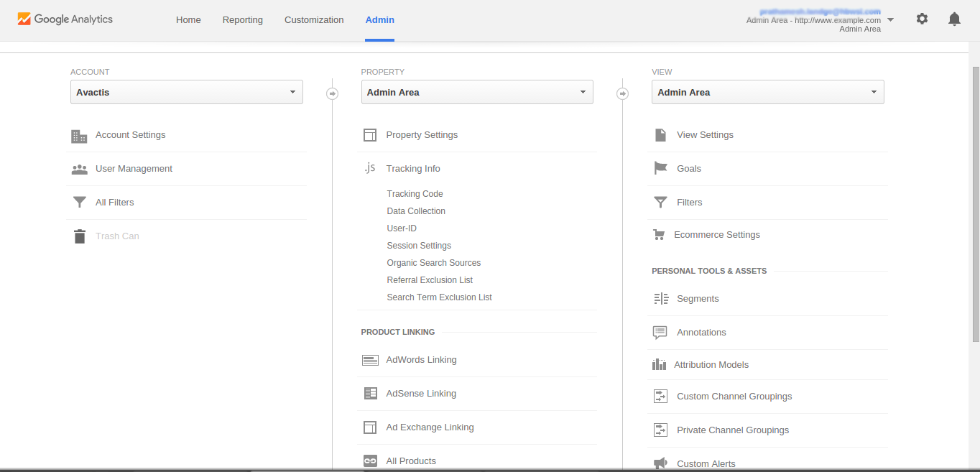The image size is (980, 472).
Task: Open Ad Exchange Linking
Action: 430,427
